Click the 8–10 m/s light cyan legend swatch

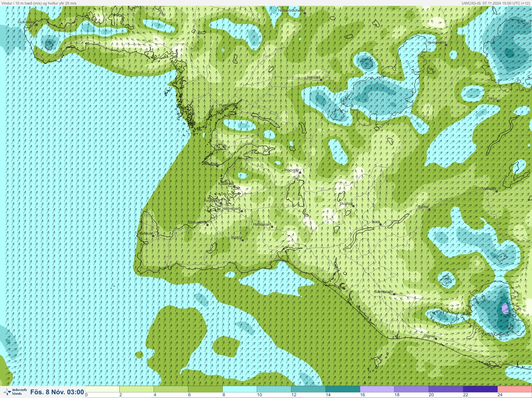click(x=239, y=389)
